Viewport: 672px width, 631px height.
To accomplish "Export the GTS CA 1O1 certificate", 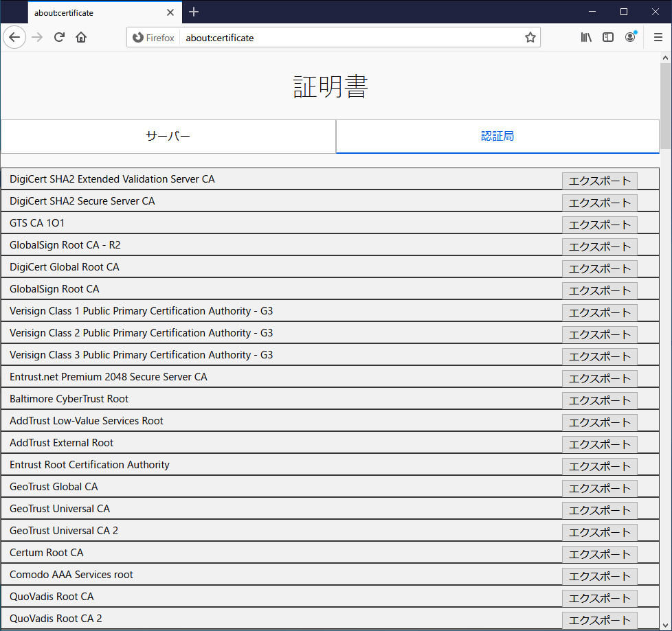I will 600,225.
